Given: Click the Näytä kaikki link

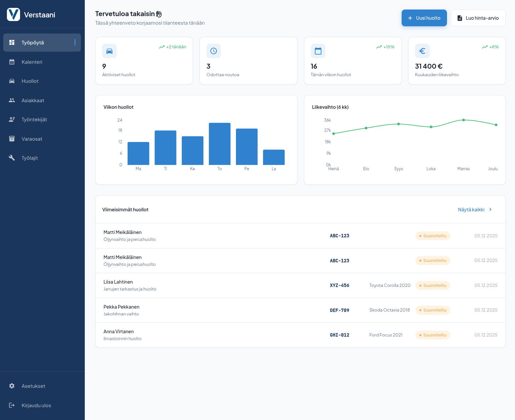Looking at the screenshot, I should pyautogui.click(x=471, y=209).
